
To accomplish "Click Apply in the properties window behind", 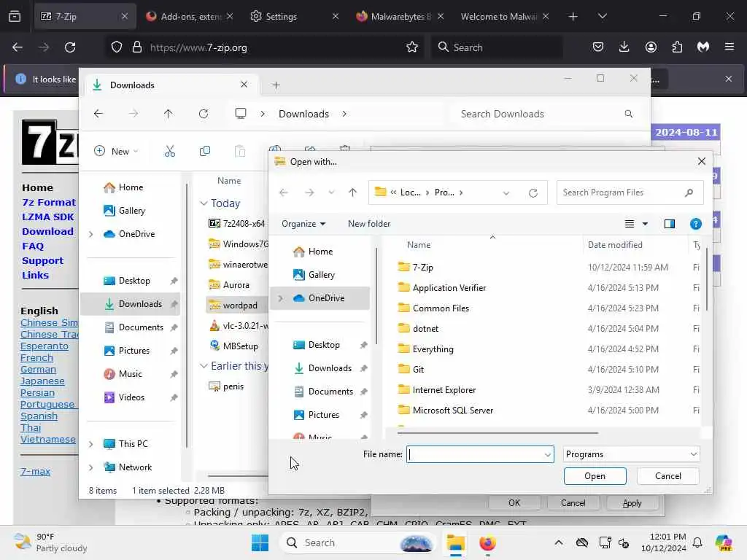I will [632, 503].
